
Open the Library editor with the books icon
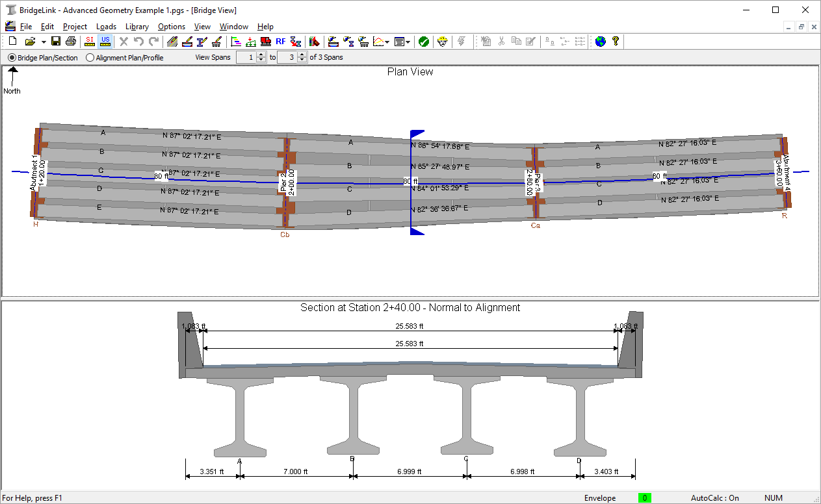314,41
